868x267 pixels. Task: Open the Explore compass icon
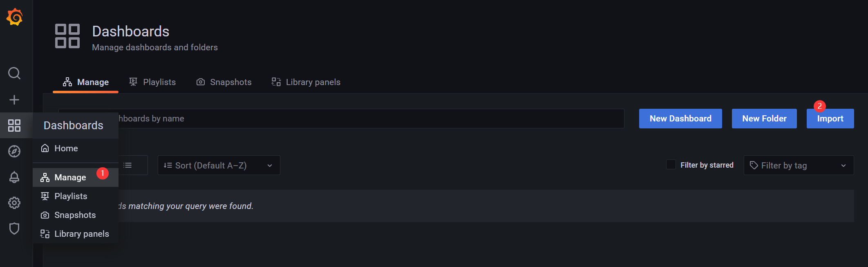(x=14, y=151)
